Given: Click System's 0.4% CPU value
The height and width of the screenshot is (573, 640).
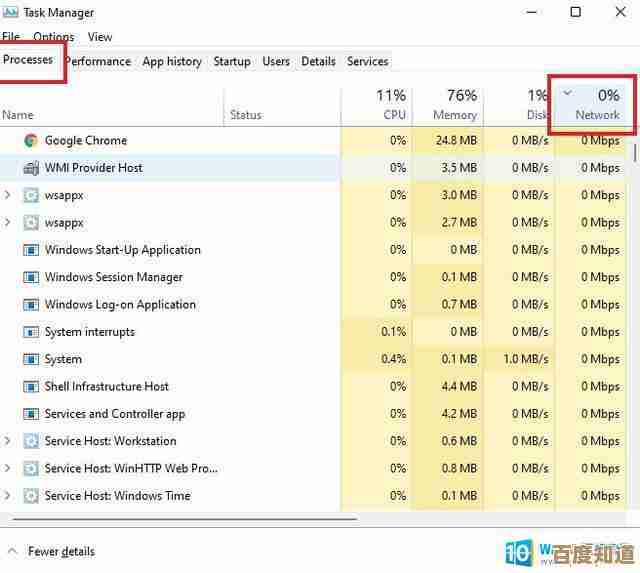Looking at the screenshot, I should 393,359.
